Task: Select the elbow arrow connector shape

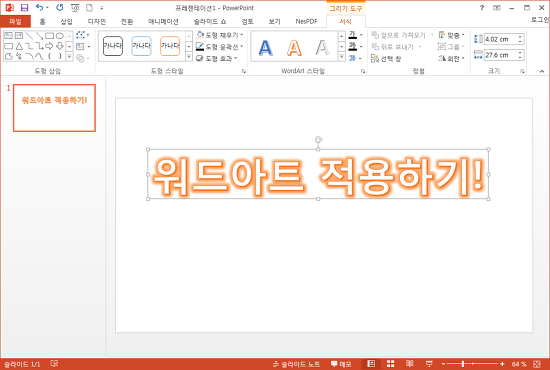Action: [x=39, y=46]
